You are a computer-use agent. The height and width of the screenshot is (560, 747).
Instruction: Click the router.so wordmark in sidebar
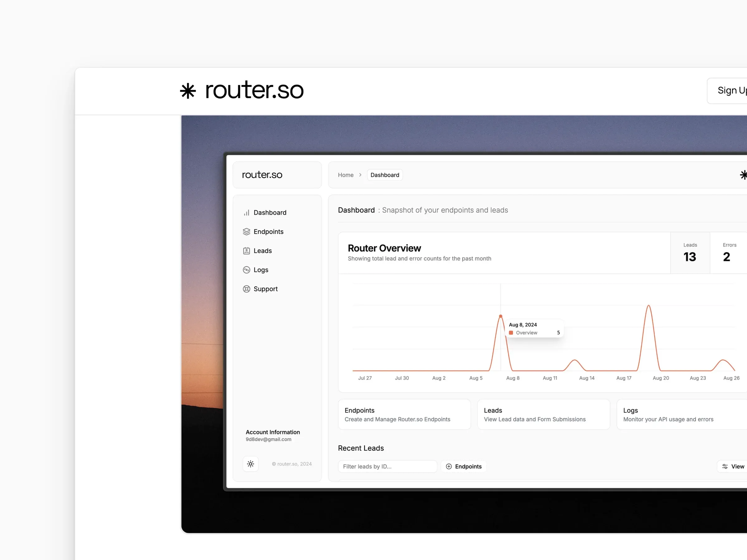click(262, 175)
